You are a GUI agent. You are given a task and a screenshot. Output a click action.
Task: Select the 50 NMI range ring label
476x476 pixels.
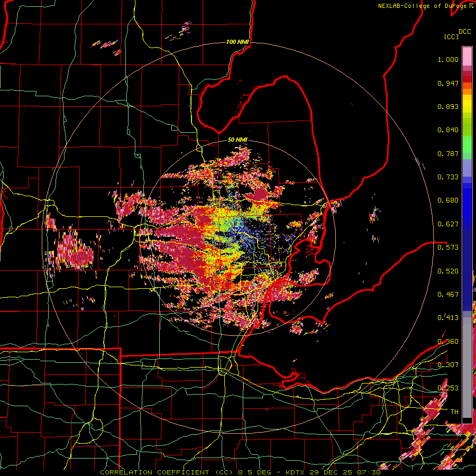point(237,140)
